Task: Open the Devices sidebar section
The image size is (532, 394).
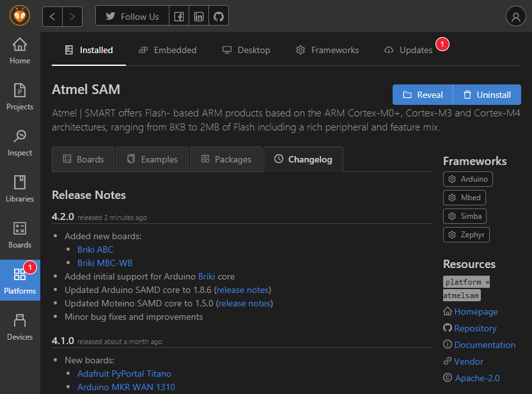Action: tap(19, 325)
